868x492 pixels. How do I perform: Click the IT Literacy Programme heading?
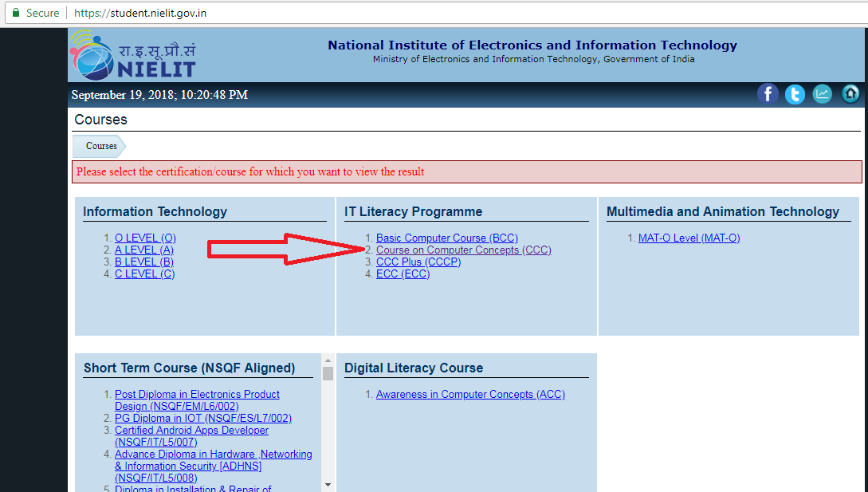pyautogui.click(x=413, y=211)
